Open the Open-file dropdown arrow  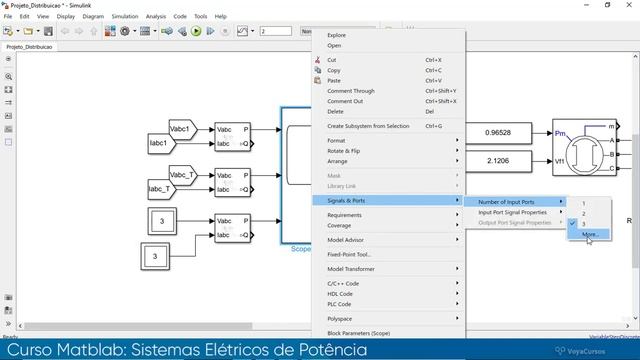(38, 31)
